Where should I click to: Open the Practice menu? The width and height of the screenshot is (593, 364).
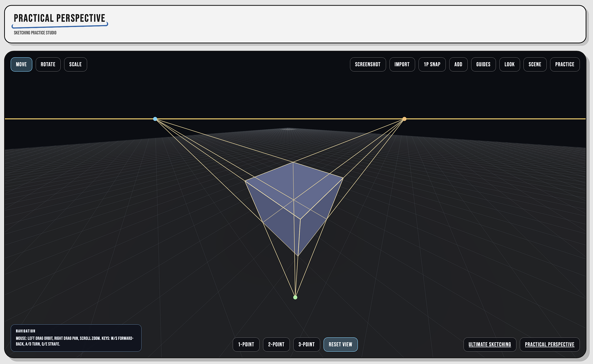565,64
